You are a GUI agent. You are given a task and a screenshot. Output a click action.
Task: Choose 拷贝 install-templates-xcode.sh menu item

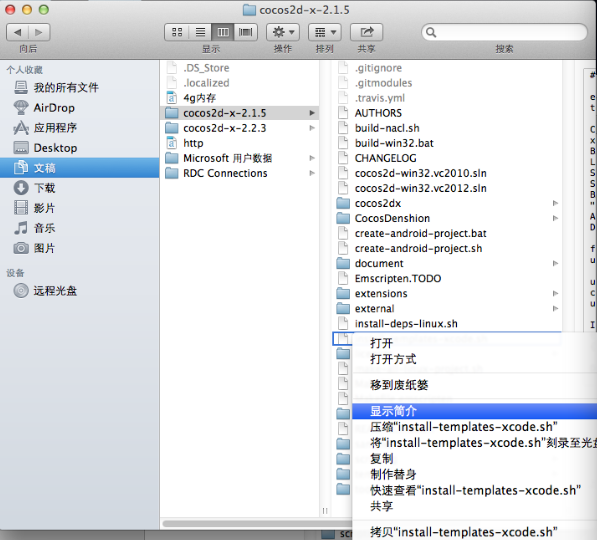tap(474, 532)
